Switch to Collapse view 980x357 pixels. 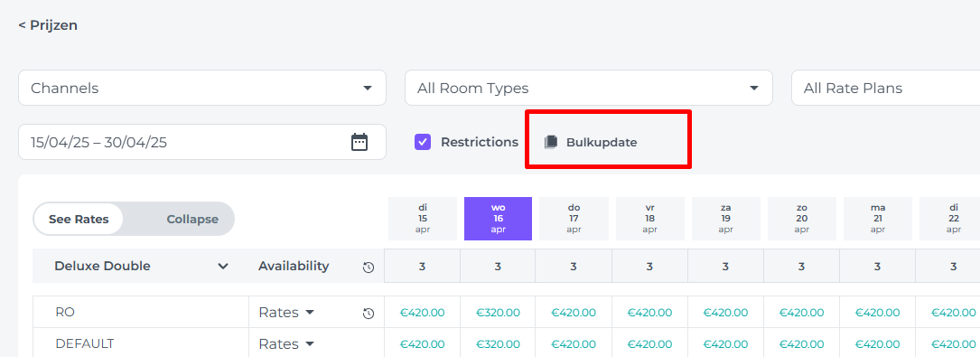click(x=192, y=219)
